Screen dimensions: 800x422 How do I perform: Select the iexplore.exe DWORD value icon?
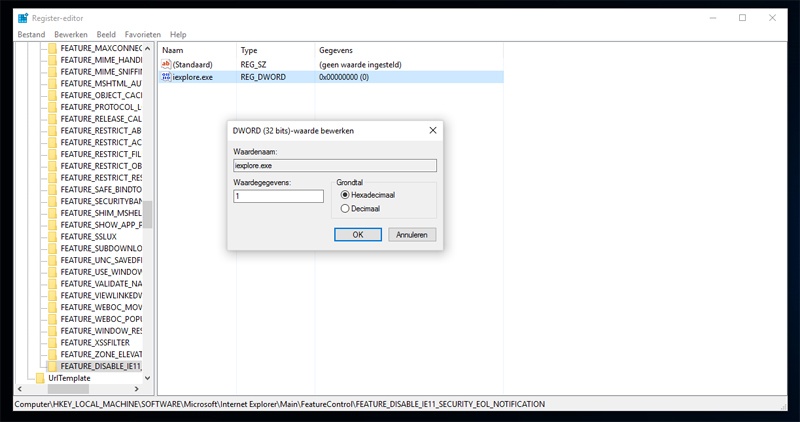coord(166,77)
